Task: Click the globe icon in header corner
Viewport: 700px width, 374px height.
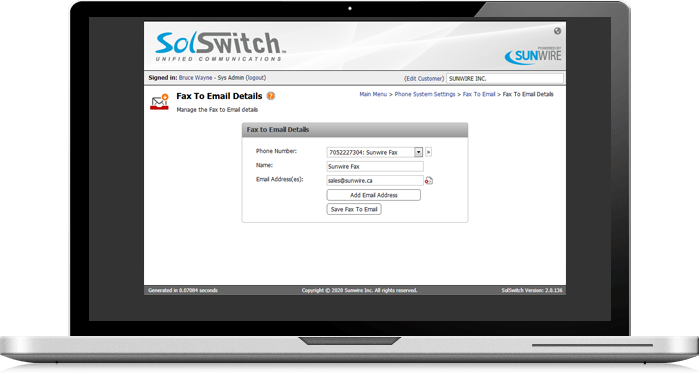Action: pos(557,31)
